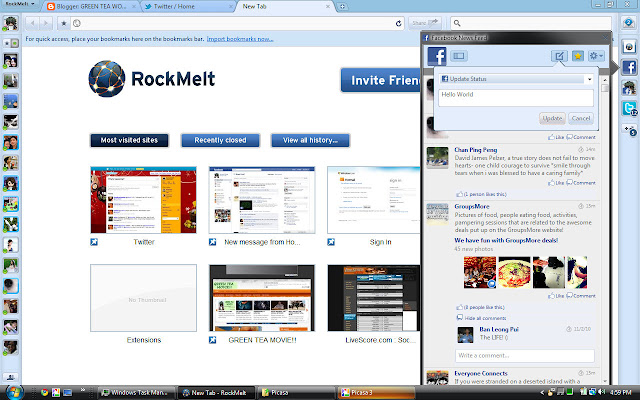Open View all history

coord(310,140)
